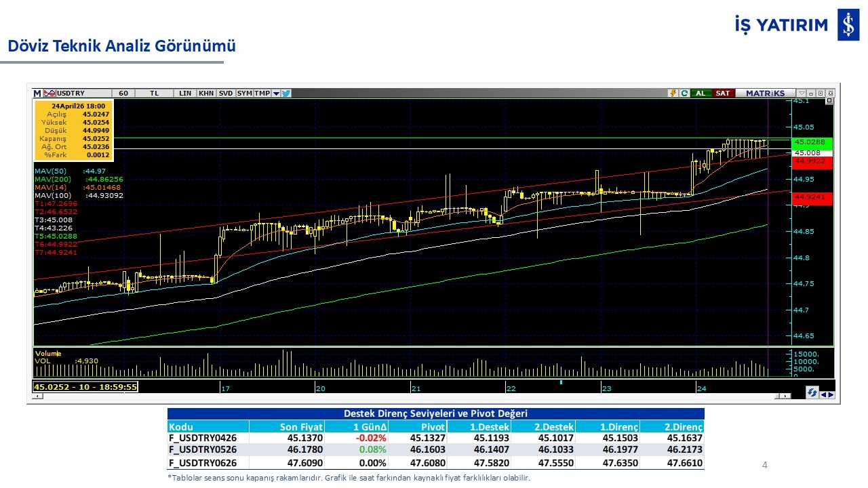The height and width of the screenshot is (488, 868).
Task: Click the lightning bolt icon
Action: click(673, 94)
